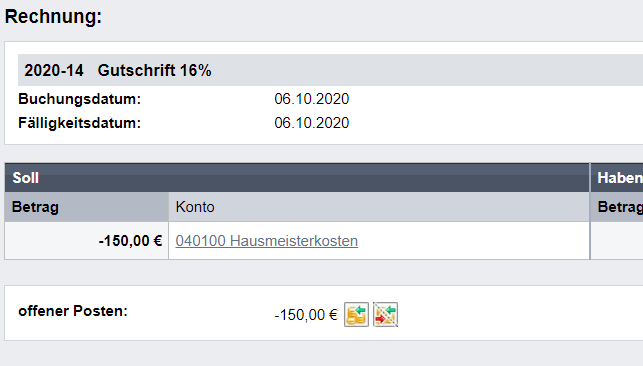Click the Rechnung heading

coord(53,17)
